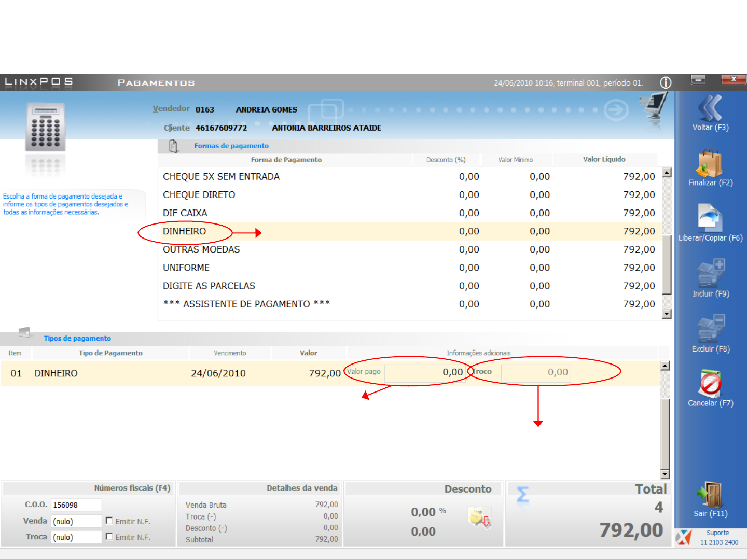Exit using the Sair (F11) door icon
The height and width of the screenshot is (560, 747).
click(710, 495)
